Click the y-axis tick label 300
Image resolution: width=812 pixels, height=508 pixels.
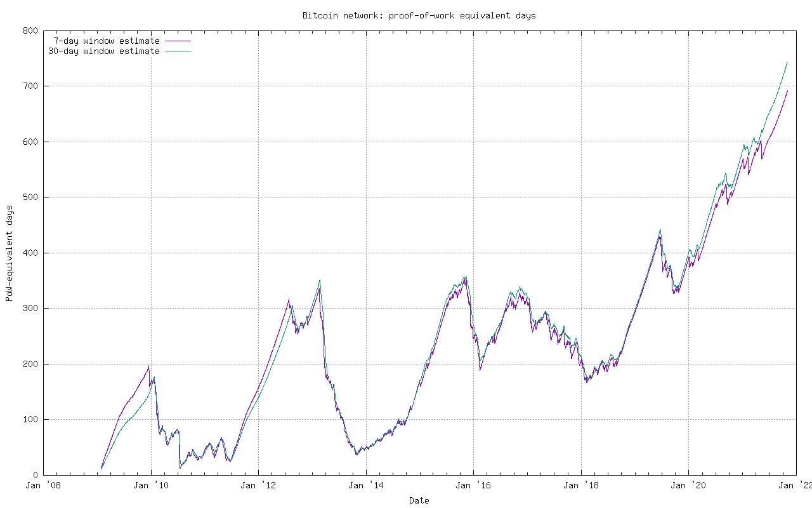point(30,308)
